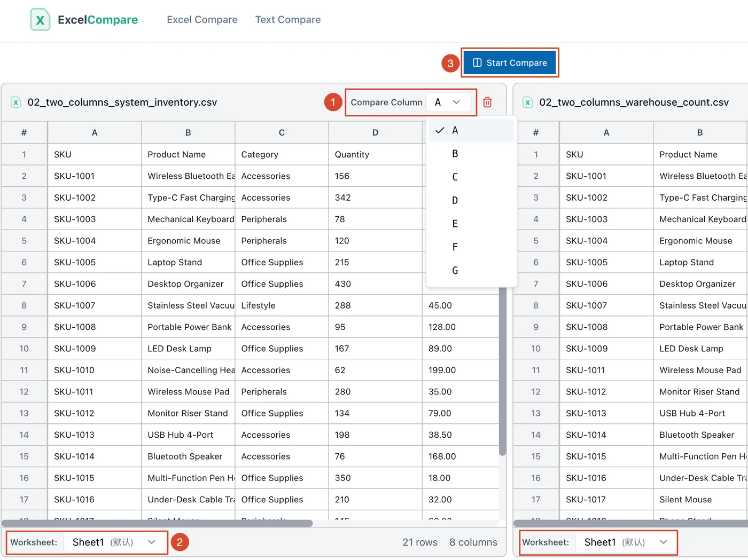The image size is (748, 560).
Task: Select column B header in left table
Action: pyautogui.click(x=188, y=132)
